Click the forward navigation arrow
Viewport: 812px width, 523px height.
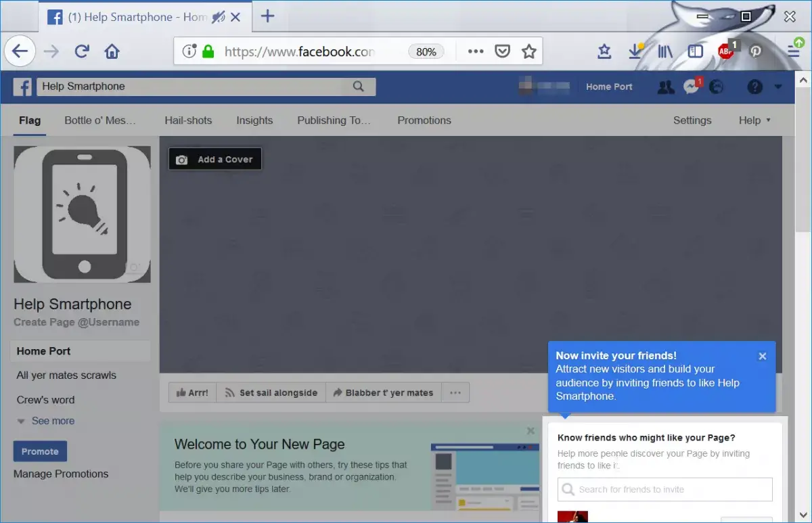(51, 51)
